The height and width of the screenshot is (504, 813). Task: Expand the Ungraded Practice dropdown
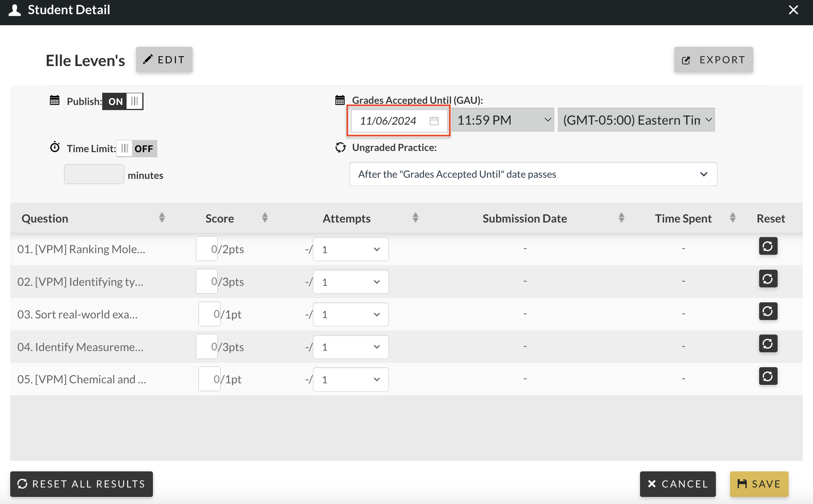pyautogui.click(x=533, y=174)
